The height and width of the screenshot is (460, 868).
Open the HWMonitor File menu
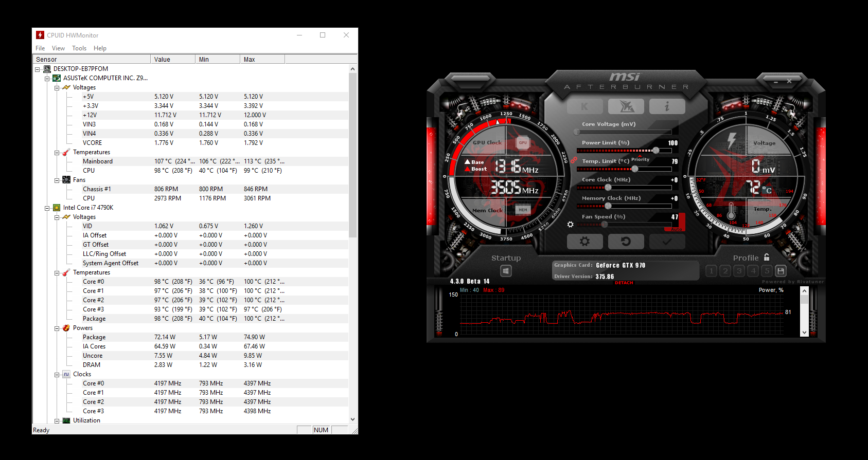40,48
